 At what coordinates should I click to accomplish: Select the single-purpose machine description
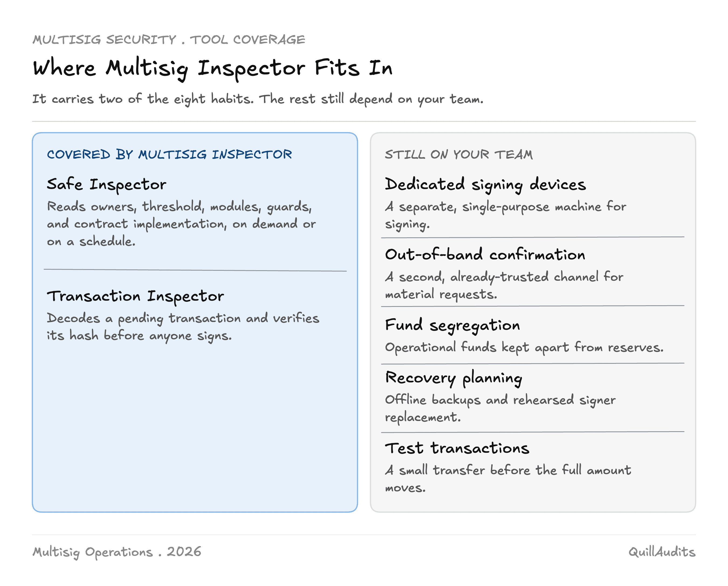point(506,215)
